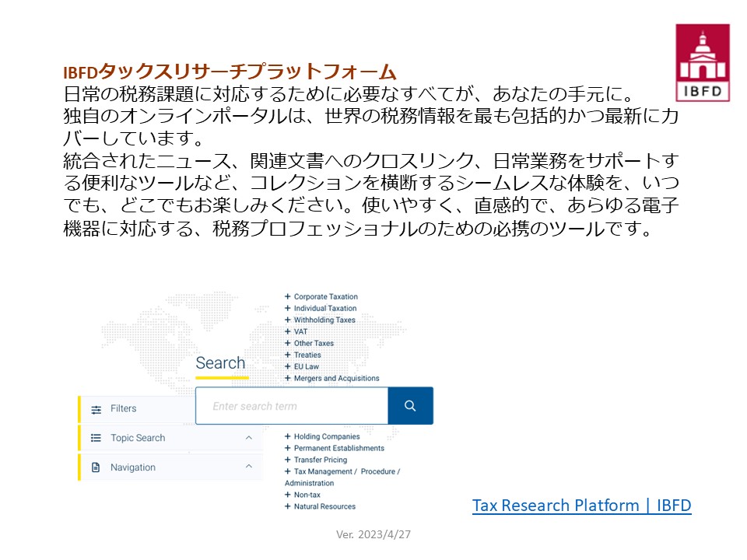Click the Ver. 2023/4/27 text
This screenshot has height=560, width=747.
pyautogui.click(x=373, y=534)
